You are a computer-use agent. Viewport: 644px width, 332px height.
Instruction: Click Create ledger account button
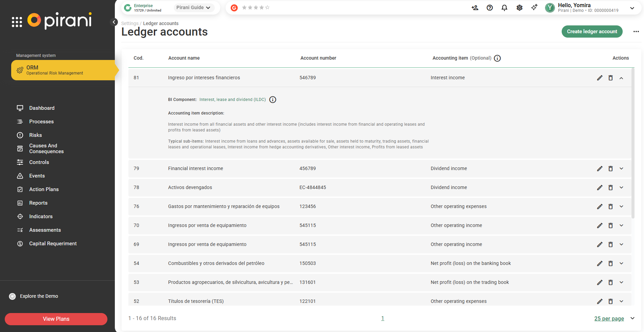tap(592, 32)
